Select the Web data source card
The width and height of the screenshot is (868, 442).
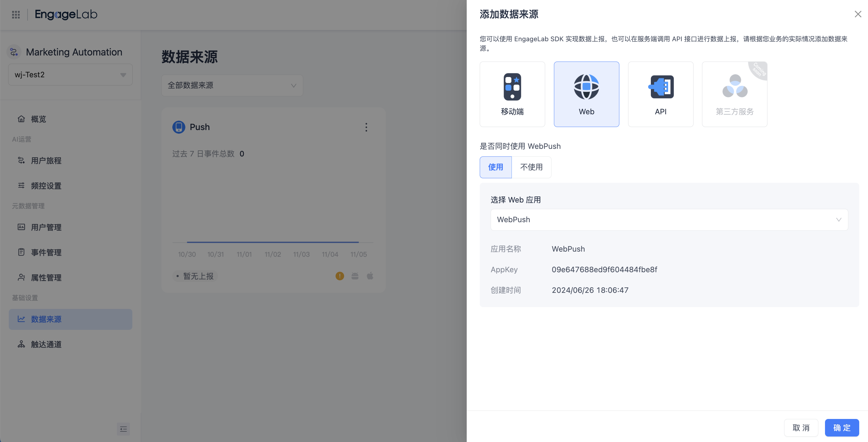pyautogui.click(x=586, y=94)
